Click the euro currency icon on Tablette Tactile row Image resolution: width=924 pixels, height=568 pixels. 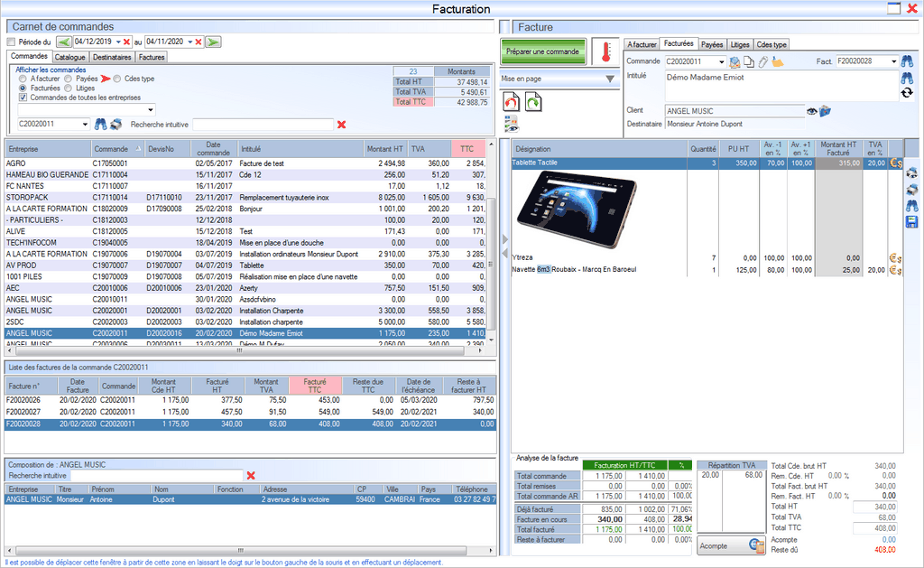coord(896,163)
